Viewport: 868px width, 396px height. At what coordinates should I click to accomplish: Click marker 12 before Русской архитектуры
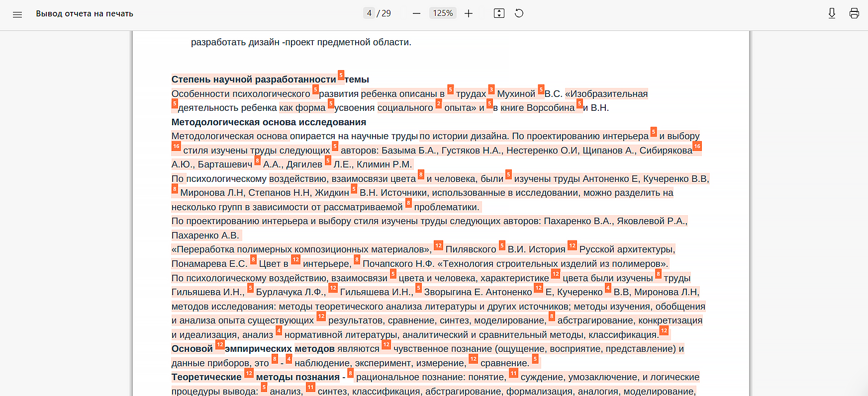pyautogui.click(x=572, y=245)
